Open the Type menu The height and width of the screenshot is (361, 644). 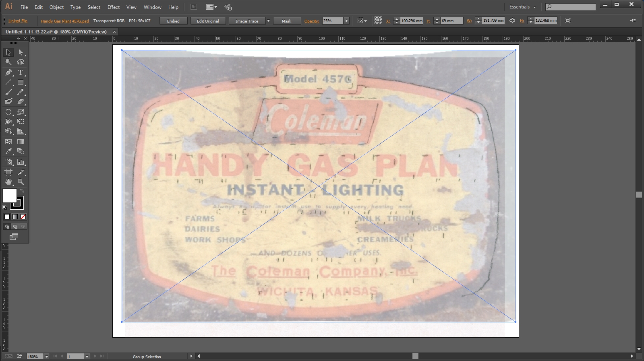[75, 7]
